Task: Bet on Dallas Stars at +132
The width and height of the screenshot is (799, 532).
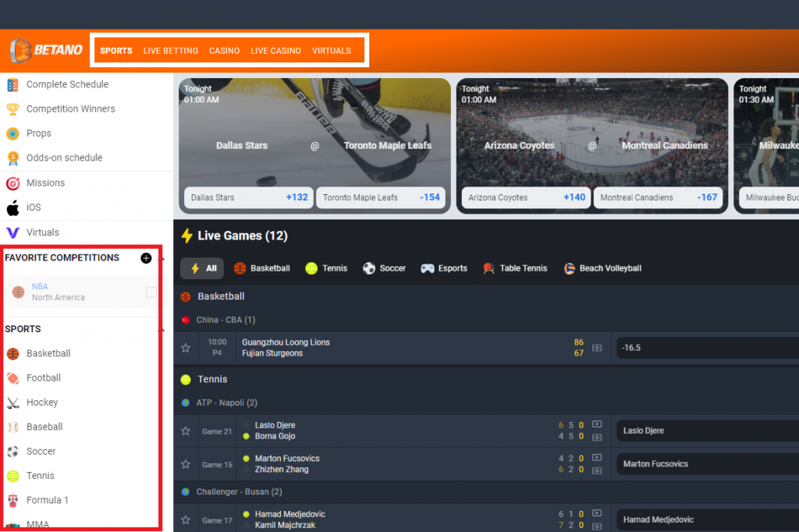Action: tap(249, 197)
